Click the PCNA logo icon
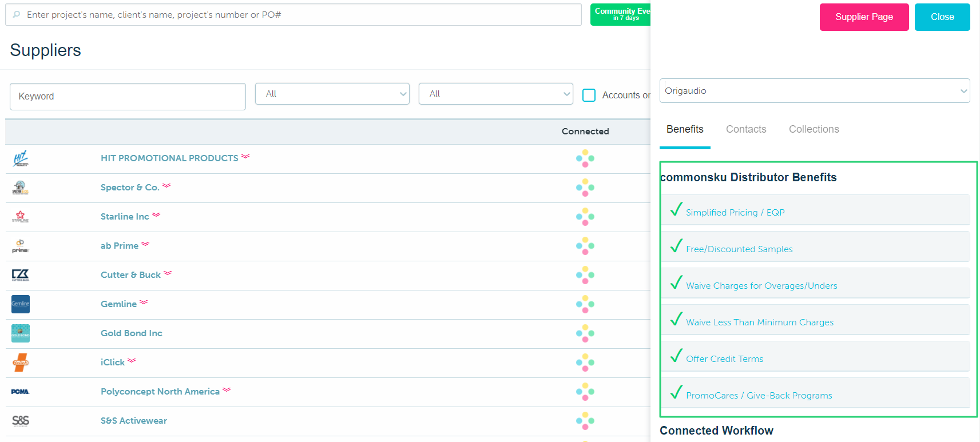The height and width of the screenshot is (442, 980). [21, 392]
